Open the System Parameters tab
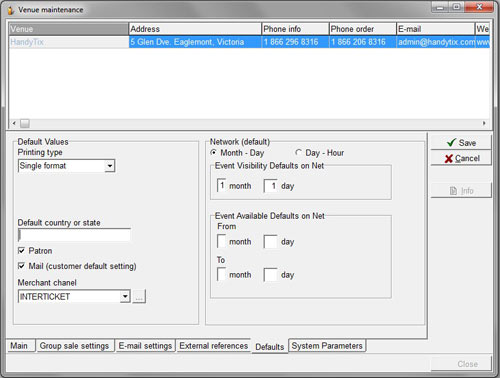This screenshot has height=378, width=500. tap(327, 346)
